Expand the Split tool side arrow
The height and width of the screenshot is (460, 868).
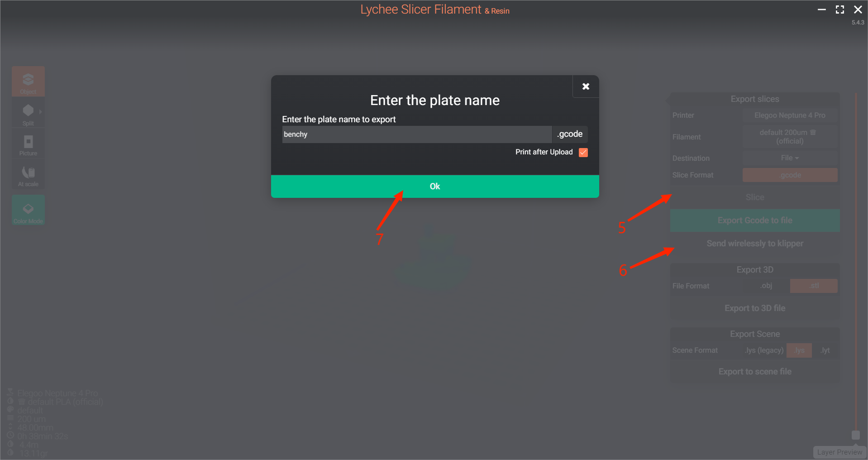pyautogui.click(x=40, y=111)
